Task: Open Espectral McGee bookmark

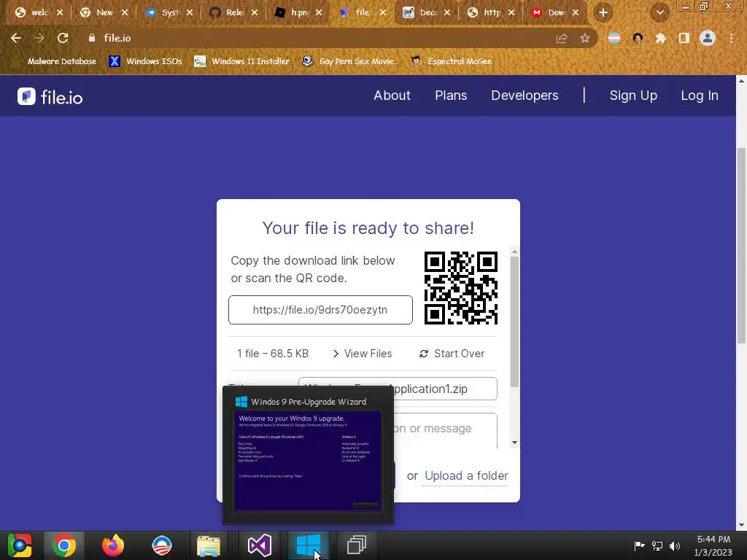Action: tap(452, 61)
